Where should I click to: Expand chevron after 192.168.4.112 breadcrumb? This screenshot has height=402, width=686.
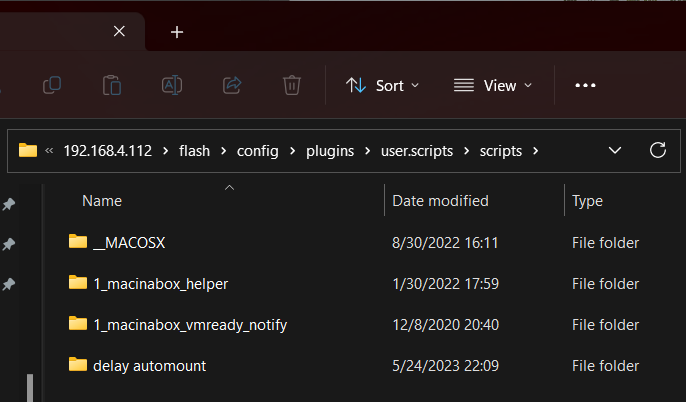point(165,151)
